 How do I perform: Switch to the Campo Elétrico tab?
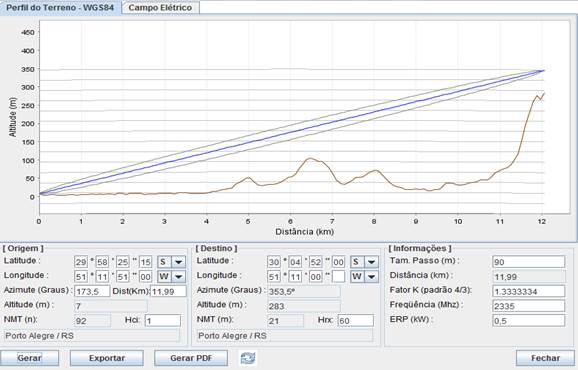pyautogui.click(x=160, y=7)
